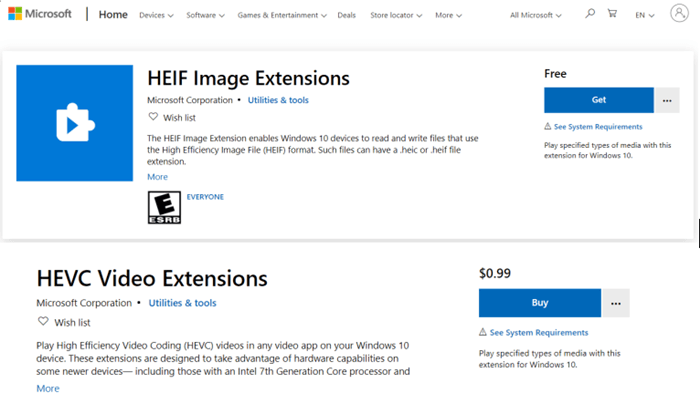Viewport: 700px width, 403px height.
Task: Click the Microsoft logo
Action: click(x=40, y=14)
